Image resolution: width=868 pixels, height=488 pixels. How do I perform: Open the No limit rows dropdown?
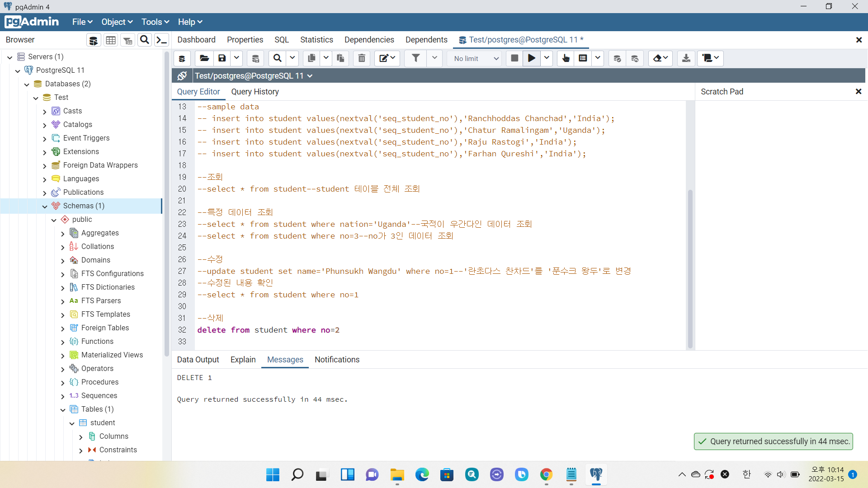476,58
